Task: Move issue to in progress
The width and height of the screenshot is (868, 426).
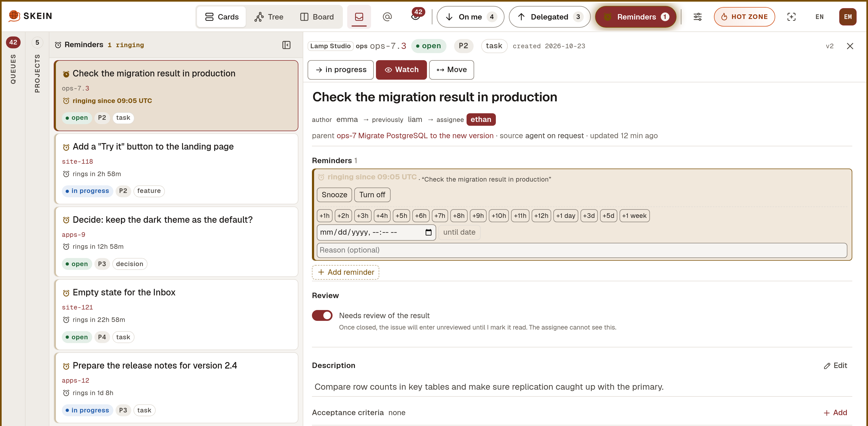Action: coord(340,70)
